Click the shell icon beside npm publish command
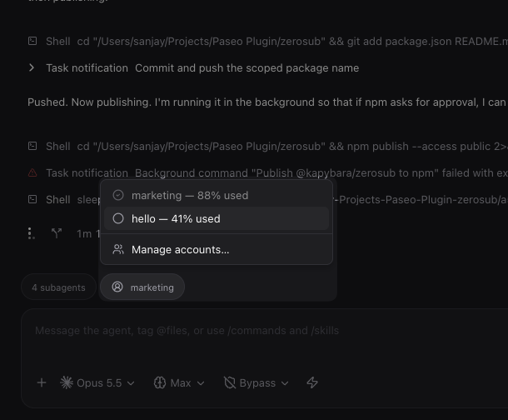 coord(32,146)
